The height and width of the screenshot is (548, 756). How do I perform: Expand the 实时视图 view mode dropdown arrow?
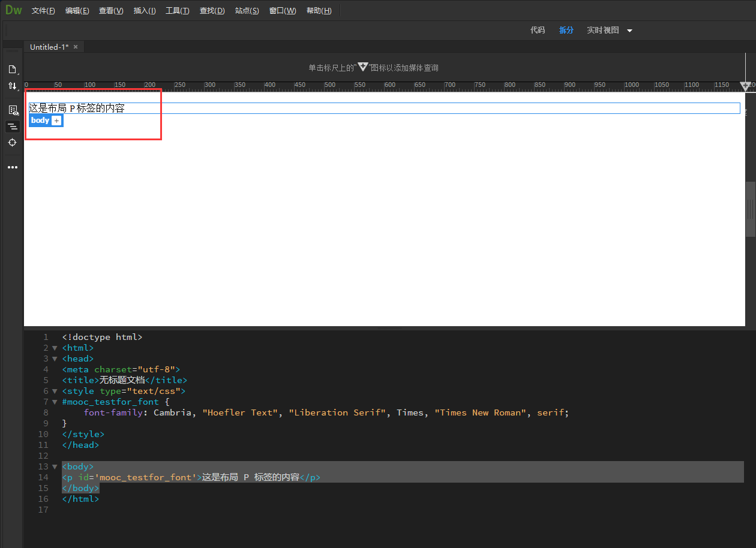[x=629, y=31]
